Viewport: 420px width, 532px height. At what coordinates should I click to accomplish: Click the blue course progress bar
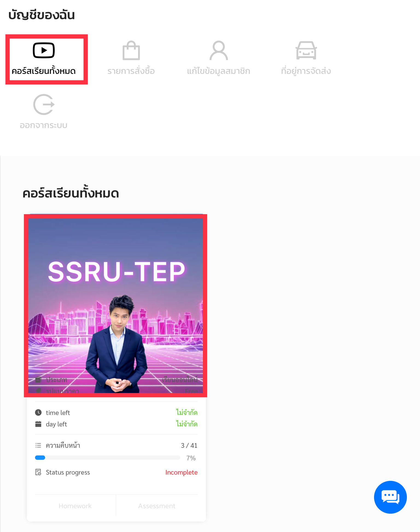pos(107,458)
